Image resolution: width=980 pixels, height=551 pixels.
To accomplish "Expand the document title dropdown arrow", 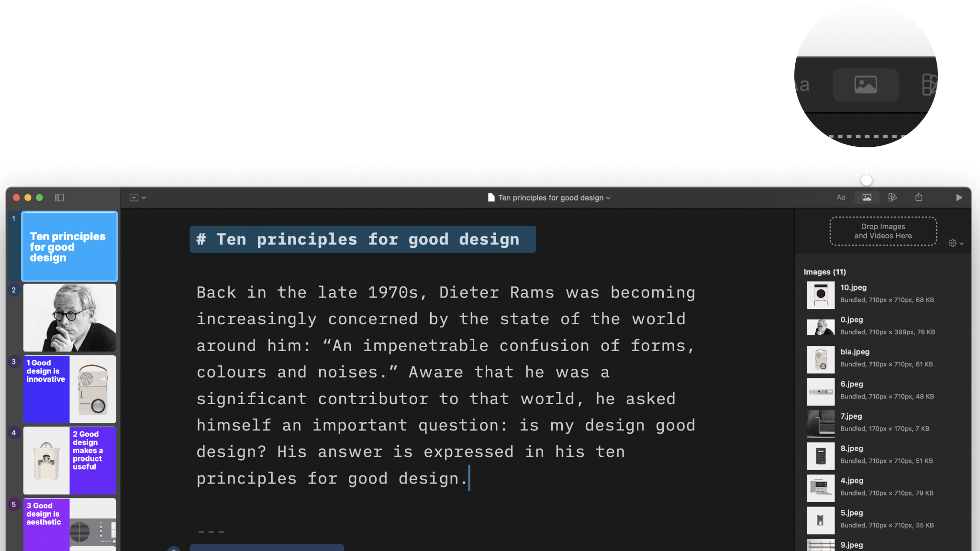I will (x=609, y=198).
